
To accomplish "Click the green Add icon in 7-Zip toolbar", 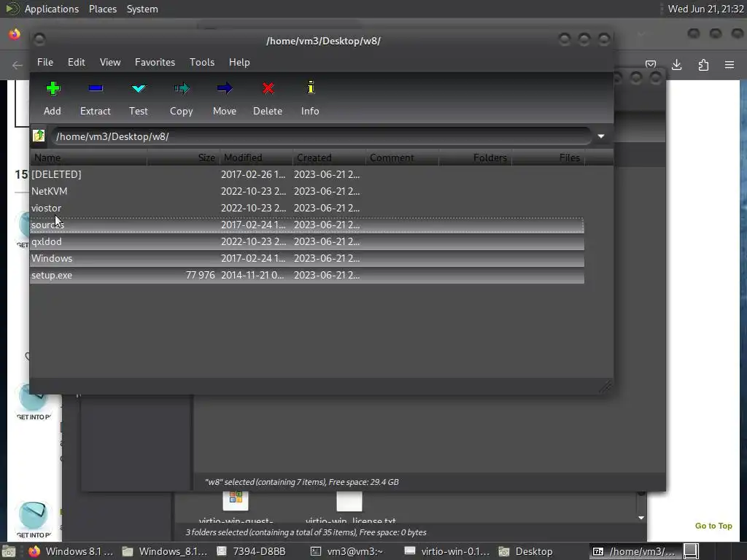I will (x=53, y=88).
